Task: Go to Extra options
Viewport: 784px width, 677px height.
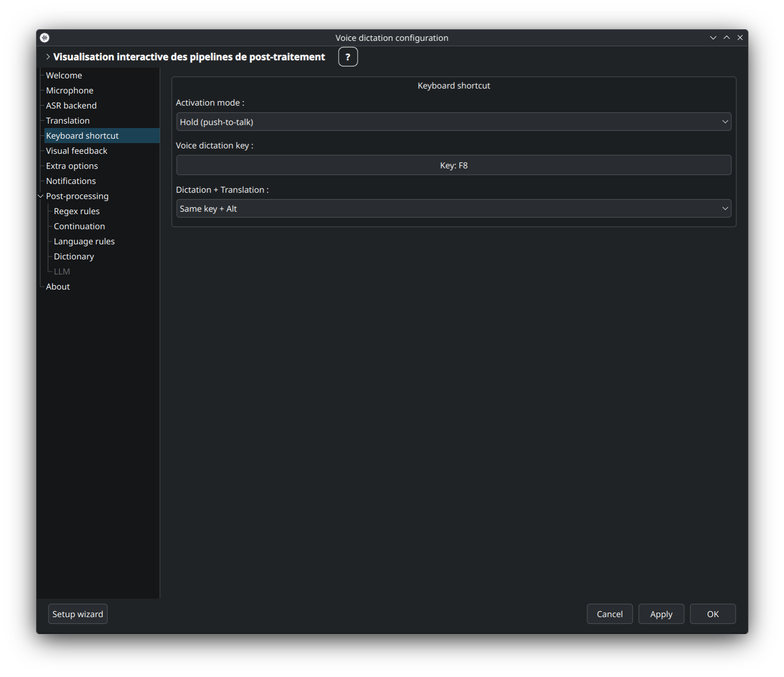Action: 72,166
